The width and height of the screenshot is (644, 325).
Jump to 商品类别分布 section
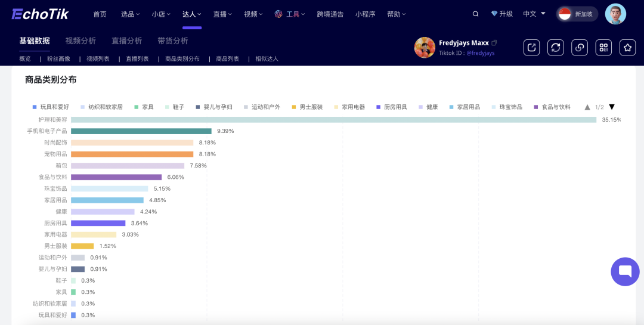[182, 59]
